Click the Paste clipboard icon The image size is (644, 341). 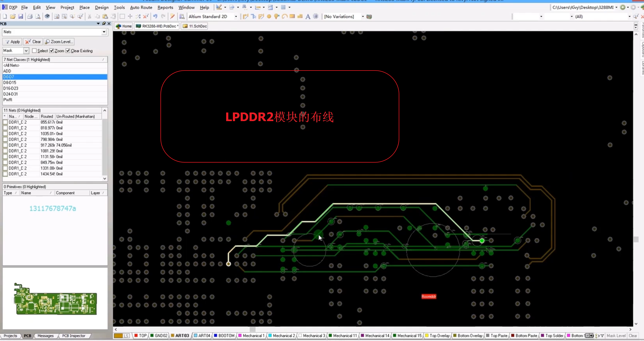click(105, 17)
